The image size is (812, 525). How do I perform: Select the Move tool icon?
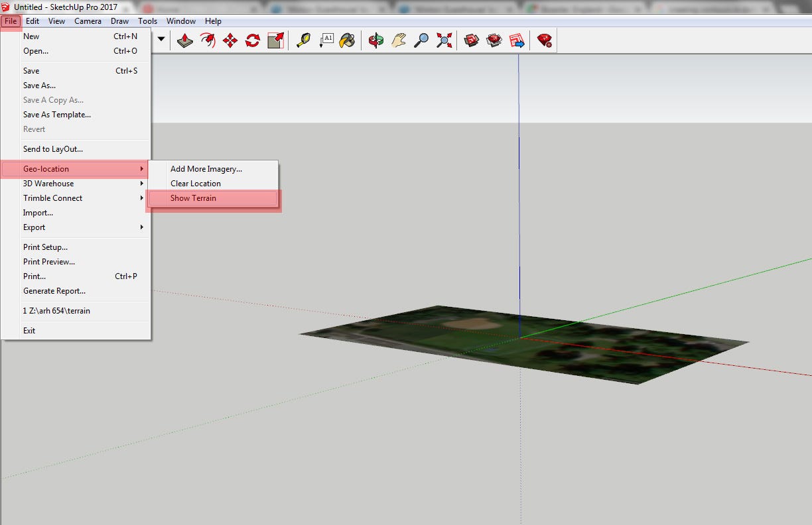click(x=230, y=41)
